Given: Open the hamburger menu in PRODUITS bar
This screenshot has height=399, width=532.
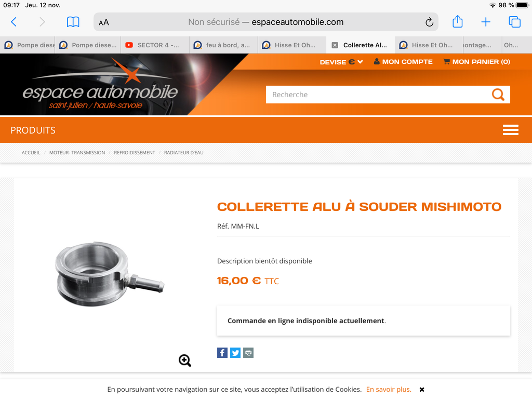Looking at the screenshot, I should pos(510,130).
